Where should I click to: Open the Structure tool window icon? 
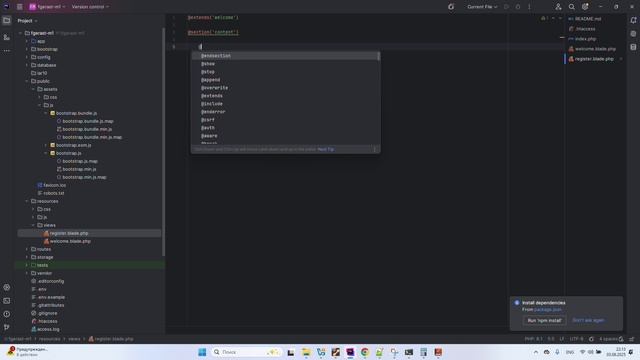[7, 37]
